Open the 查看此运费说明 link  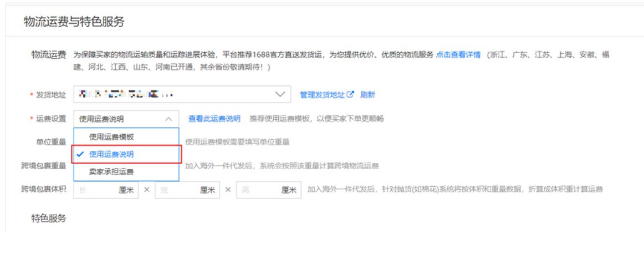pos(214,119)
